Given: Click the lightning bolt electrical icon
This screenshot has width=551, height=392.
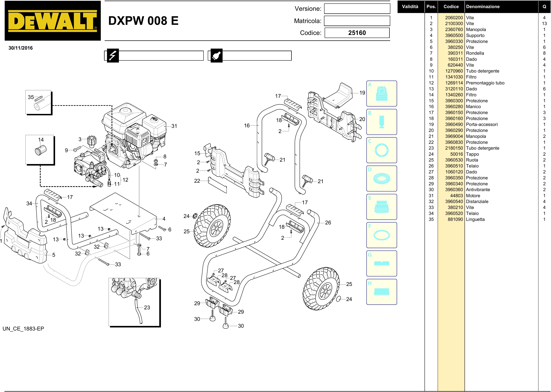Looking at the screenshot, I should (x=113, y=56).
